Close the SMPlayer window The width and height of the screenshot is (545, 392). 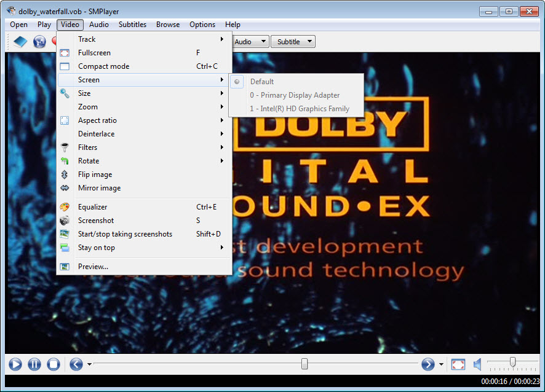click(529, 12)
